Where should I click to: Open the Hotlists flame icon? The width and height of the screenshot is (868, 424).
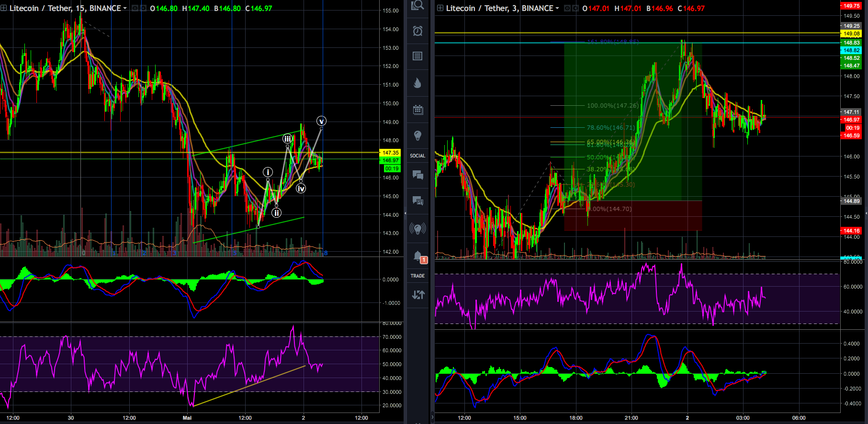[x=417, y=83]
